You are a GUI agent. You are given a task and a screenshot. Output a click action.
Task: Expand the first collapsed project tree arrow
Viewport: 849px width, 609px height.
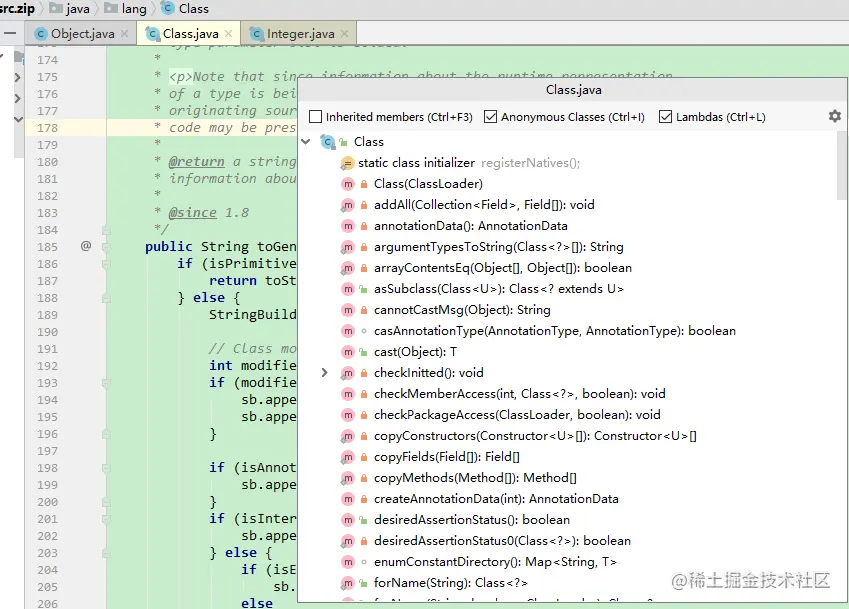pos(17,77)
